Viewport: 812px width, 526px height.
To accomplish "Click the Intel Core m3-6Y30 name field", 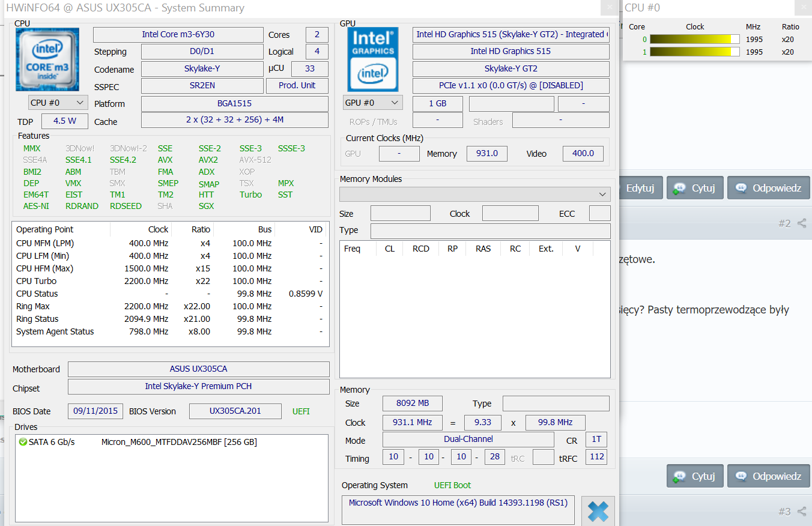I will coord(178,34).
